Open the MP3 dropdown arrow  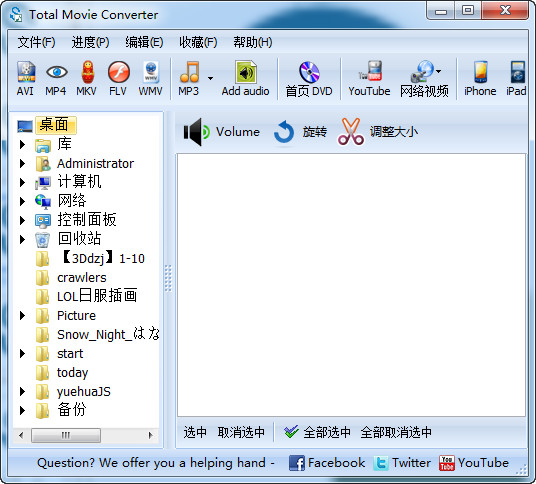point(211,78)
